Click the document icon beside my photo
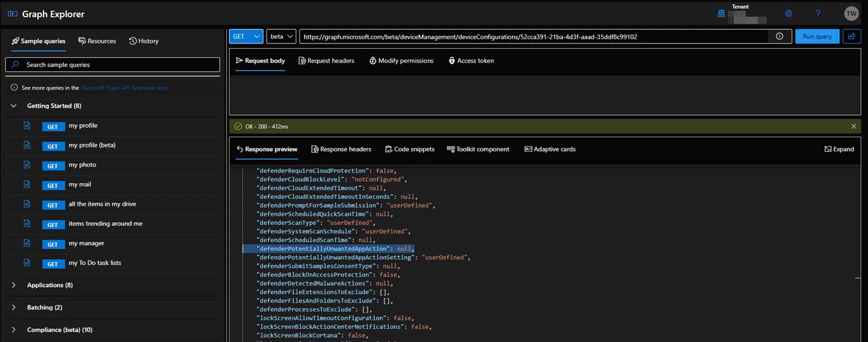The height and width of the screenshot is (342, 868). (26, 165)
